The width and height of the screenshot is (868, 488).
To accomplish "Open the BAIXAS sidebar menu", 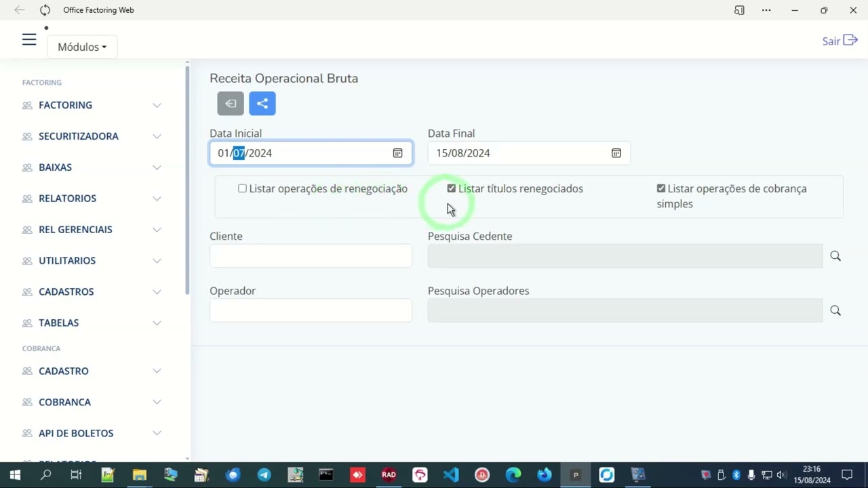I will 55,167.
